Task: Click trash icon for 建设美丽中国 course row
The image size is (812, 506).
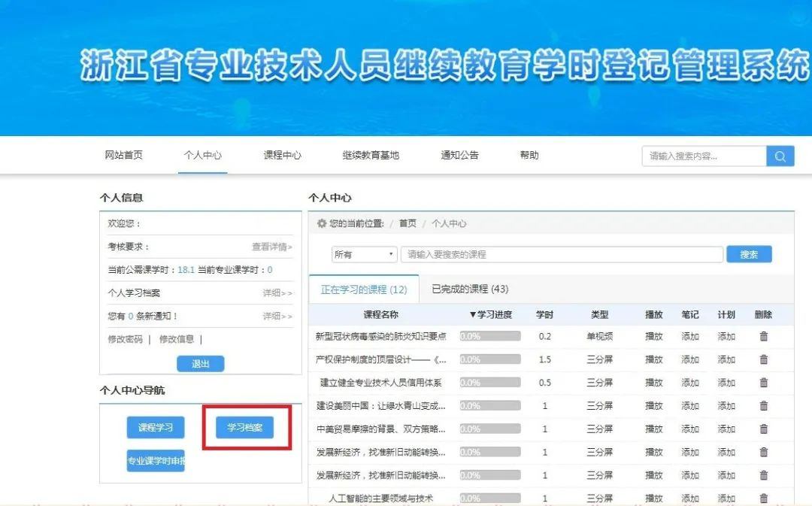Action: (763, 406)
